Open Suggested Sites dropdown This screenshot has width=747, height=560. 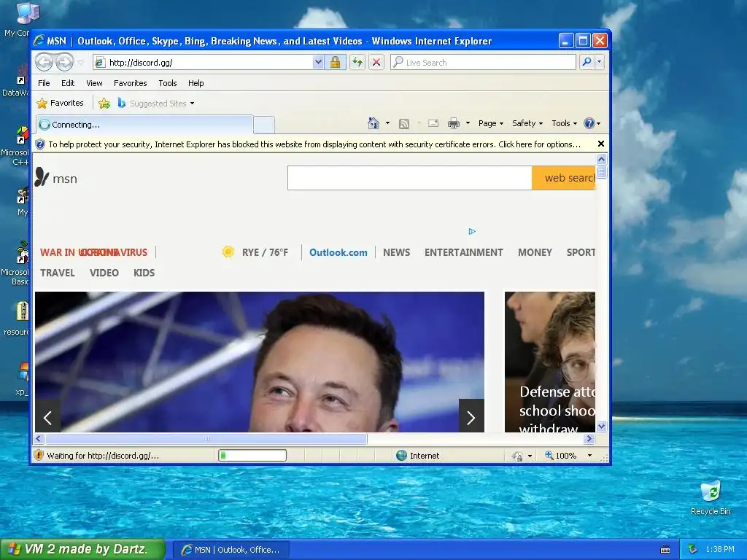click(x=156, y=103)
